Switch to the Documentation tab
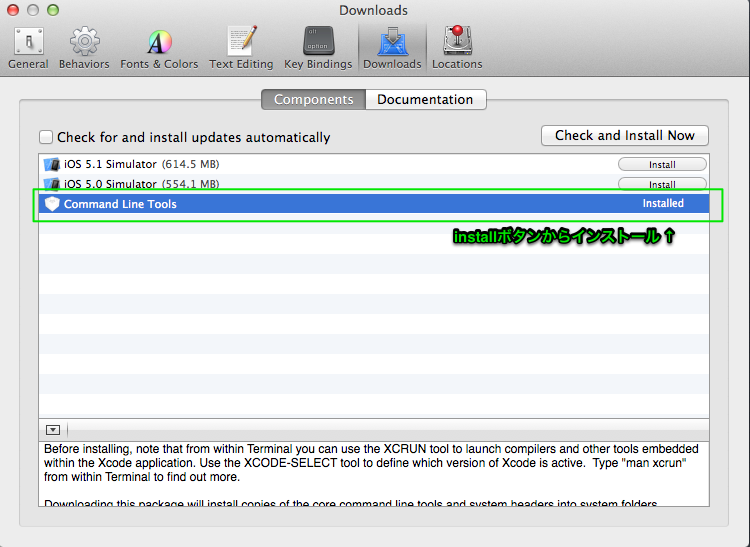Image resolution: width=750 pixels, height=547 pixels. click(x=426, y=99)
